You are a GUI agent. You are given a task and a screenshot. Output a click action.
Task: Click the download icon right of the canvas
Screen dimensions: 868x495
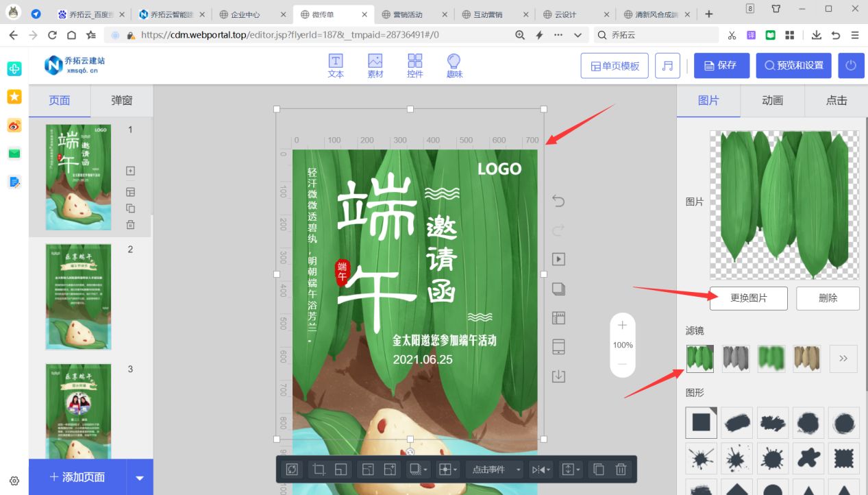[x=558, y=376]
